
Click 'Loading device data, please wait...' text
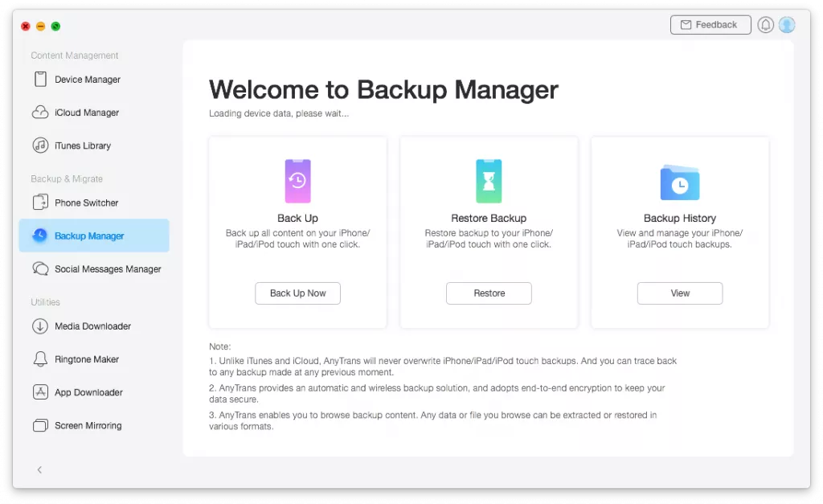tap(279, 113)
